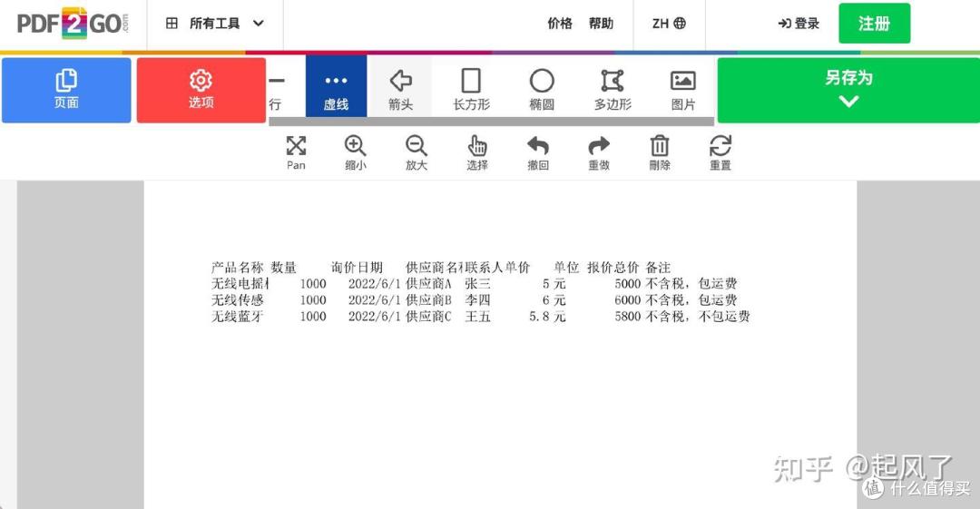
Task: Click the 不含税，不包运费 remark text
Action: point(698,317)
